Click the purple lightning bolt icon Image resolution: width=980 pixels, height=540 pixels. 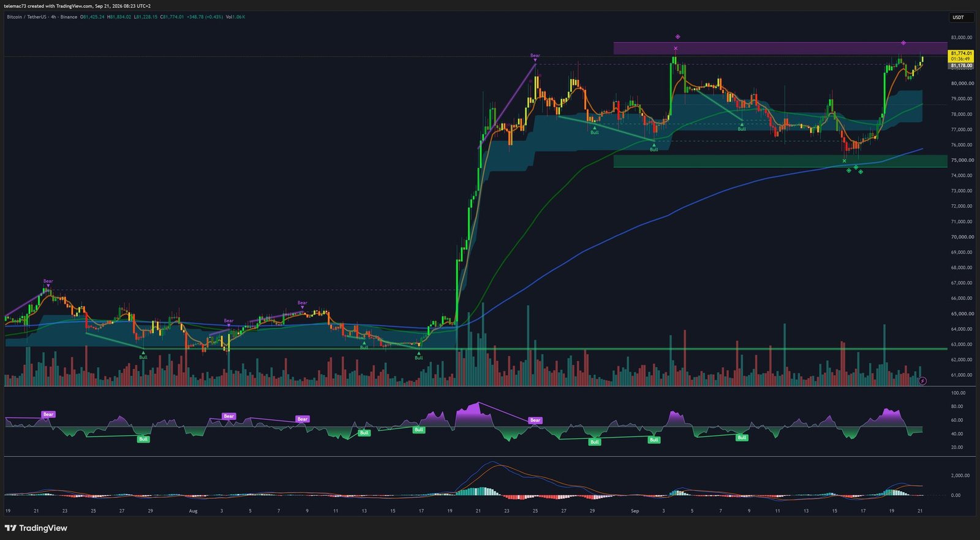click(x=922, y=381)
